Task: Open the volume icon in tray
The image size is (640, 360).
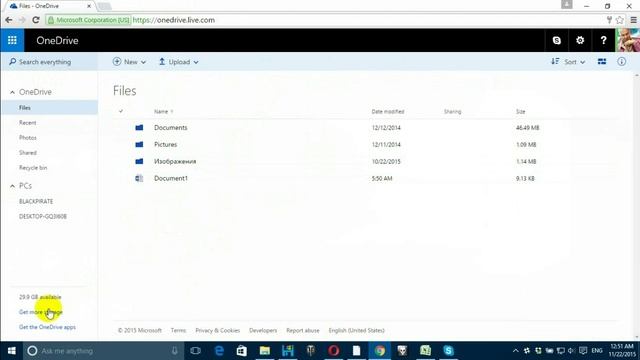Action: pos(571,351)
